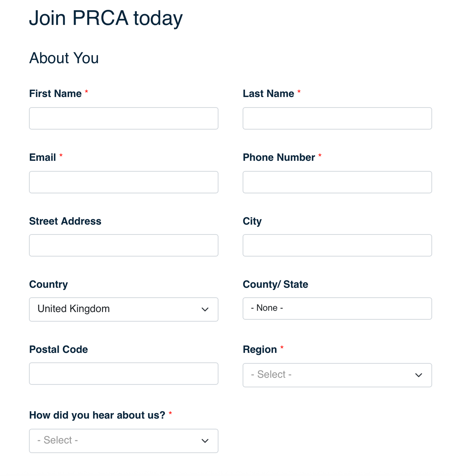463x476 pixels.
Task: Click the Phone Number input field
Action: click(337, 182)
